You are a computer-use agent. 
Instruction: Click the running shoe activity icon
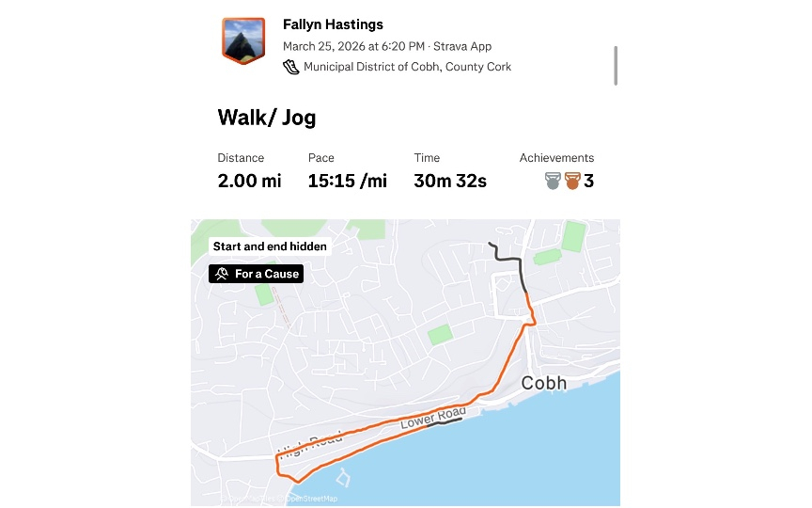pyautogui.click(x=291, y=67)
